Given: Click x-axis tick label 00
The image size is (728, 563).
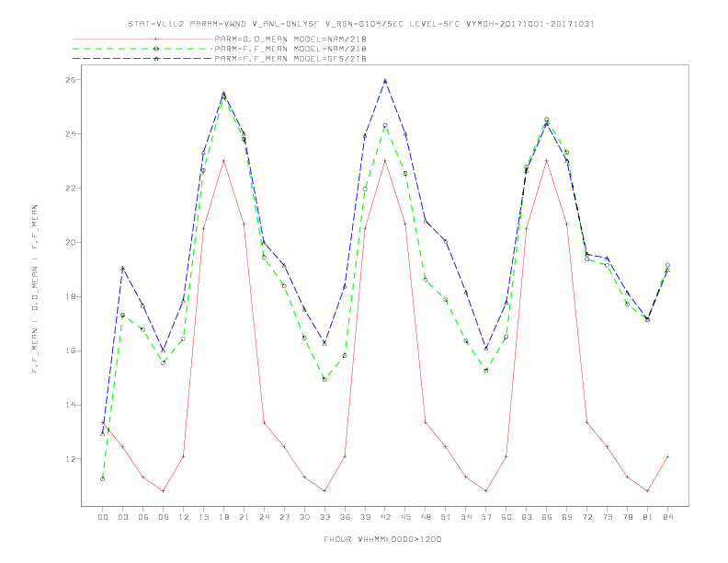Looking at the screenshot, I should point(103,517).
